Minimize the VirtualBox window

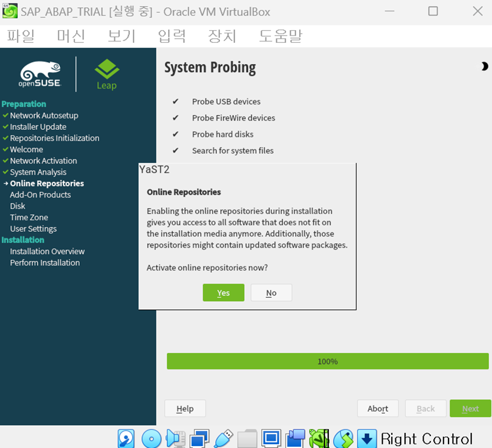coord(389,11)
